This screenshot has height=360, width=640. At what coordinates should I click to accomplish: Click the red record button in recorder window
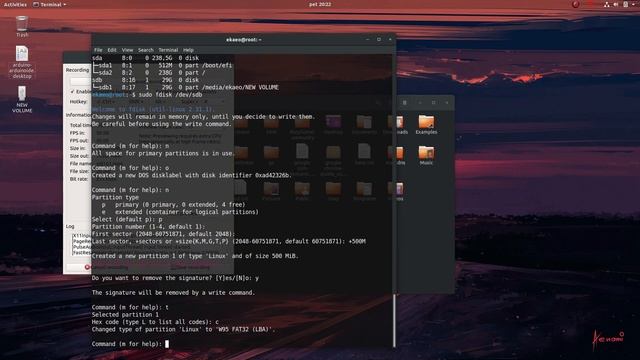pyautogui.click(x=87, y=267)
